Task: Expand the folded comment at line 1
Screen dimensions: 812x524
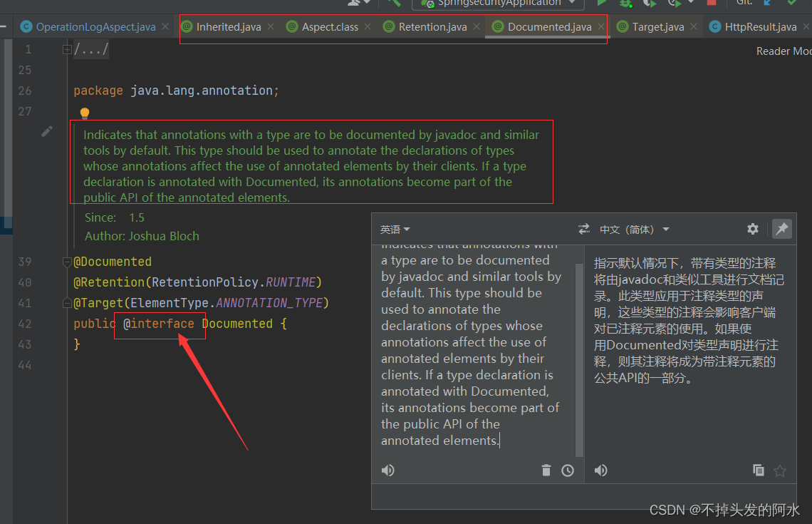Action: [x=67, y=50]
